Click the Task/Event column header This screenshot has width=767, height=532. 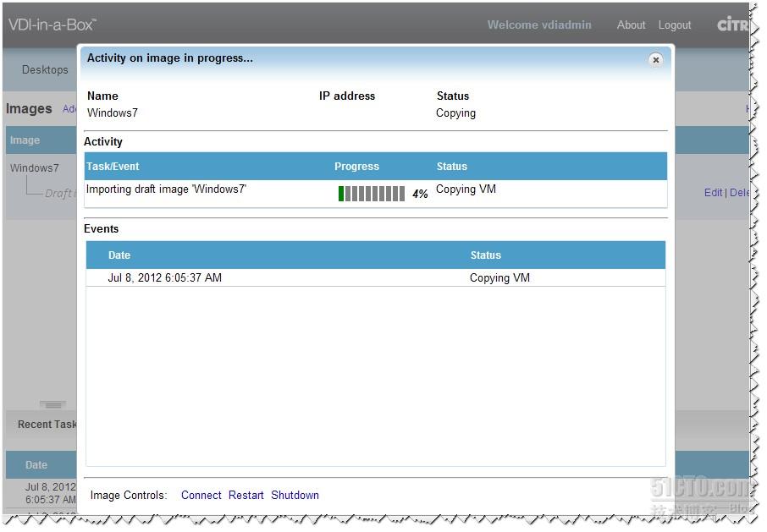coord(113,166)
